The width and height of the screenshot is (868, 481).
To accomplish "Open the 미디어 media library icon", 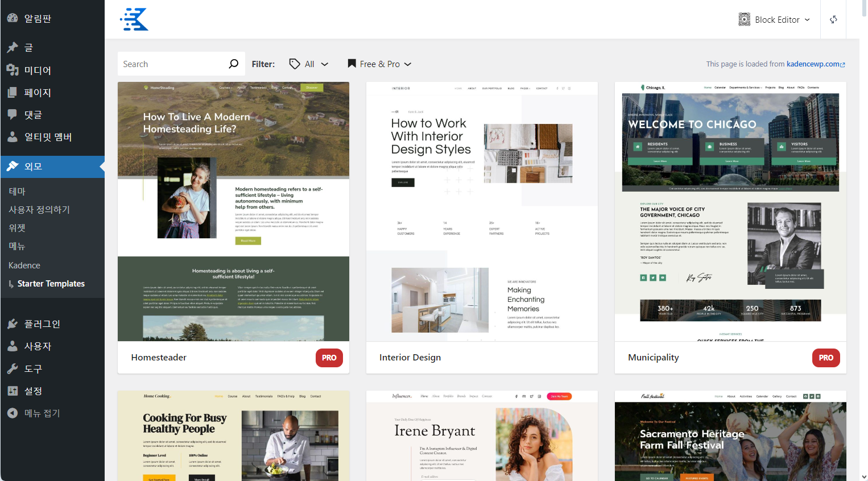I will [x=13, y=70].
